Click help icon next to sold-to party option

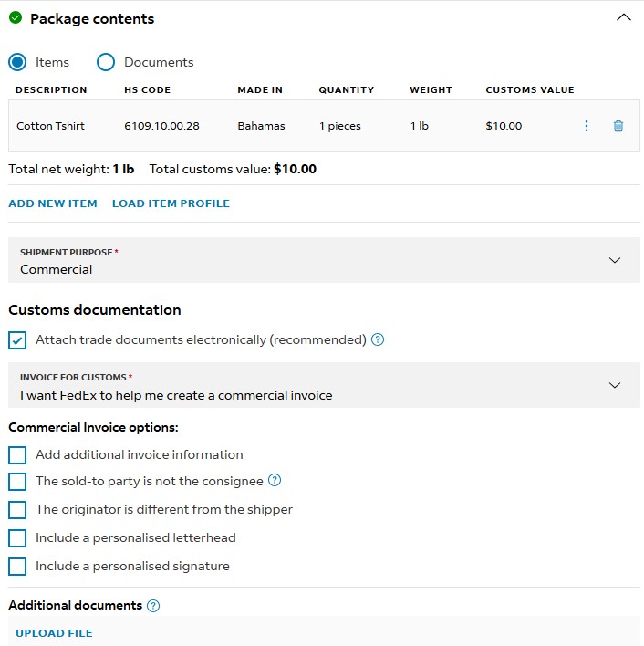(x=275, y=481)
